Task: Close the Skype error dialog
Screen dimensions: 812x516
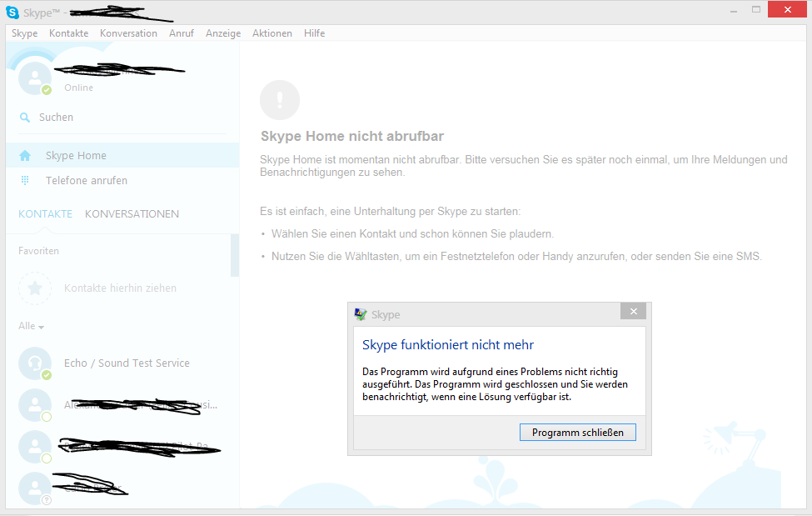Action: tap(633, 311)
